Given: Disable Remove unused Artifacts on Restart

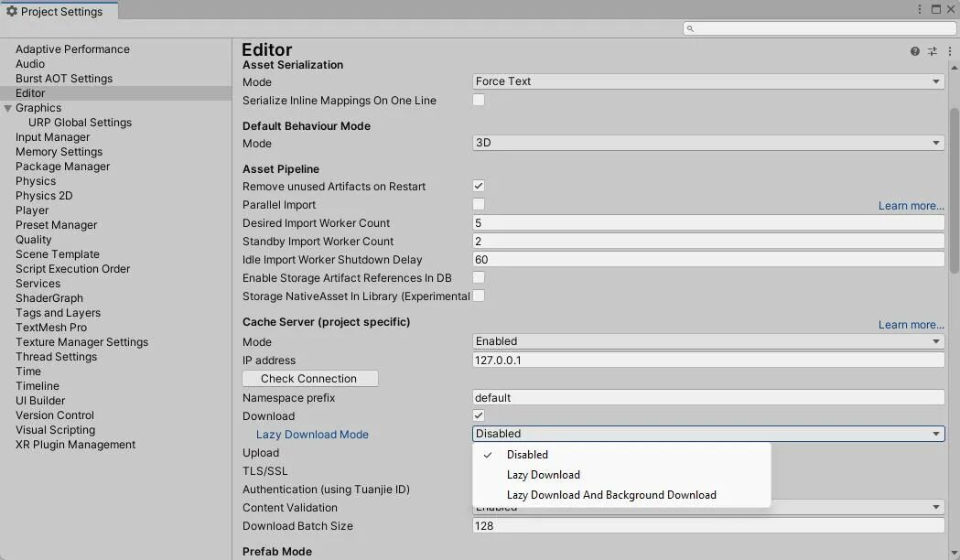Looking at the screenshot, I should tap(478, 186).
